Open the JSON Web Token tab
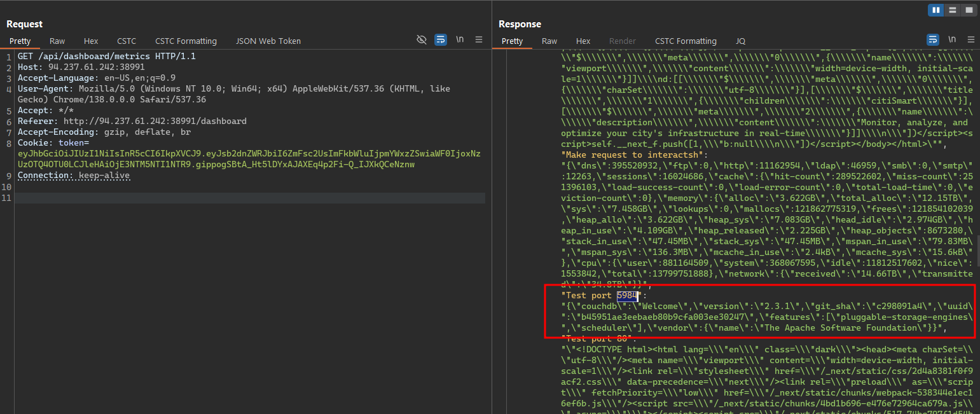The height and width of the screenshot is (414, 980). pyautogui.click(x=268, y=41)
